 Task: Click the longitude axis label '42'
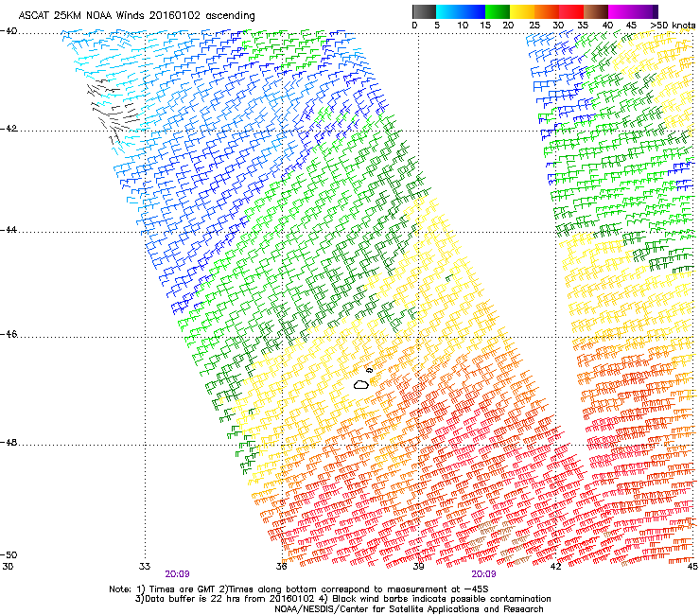pos(555,567)
